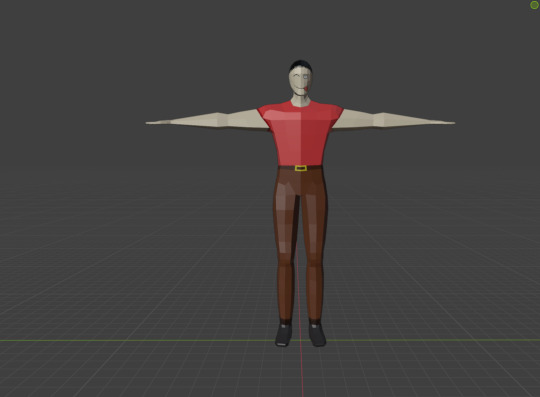
Task: Select the character's red shirt torso
Action: tap(300, 134)
